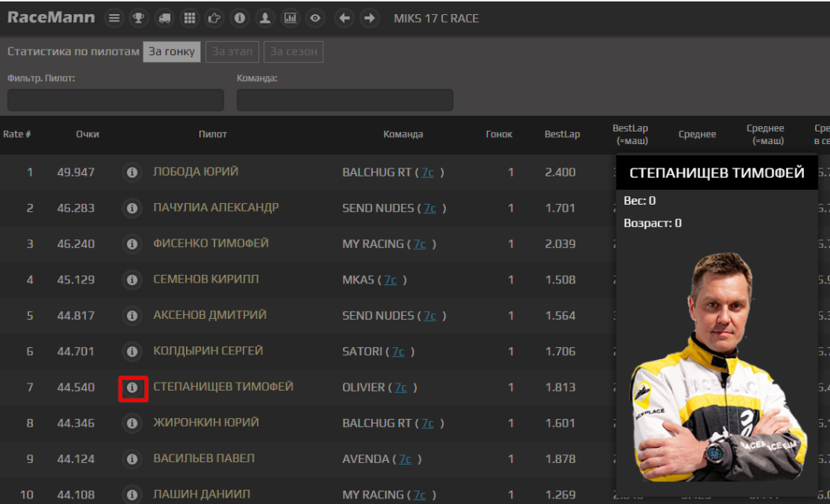Click the info icon in the top toolbar

240,19
